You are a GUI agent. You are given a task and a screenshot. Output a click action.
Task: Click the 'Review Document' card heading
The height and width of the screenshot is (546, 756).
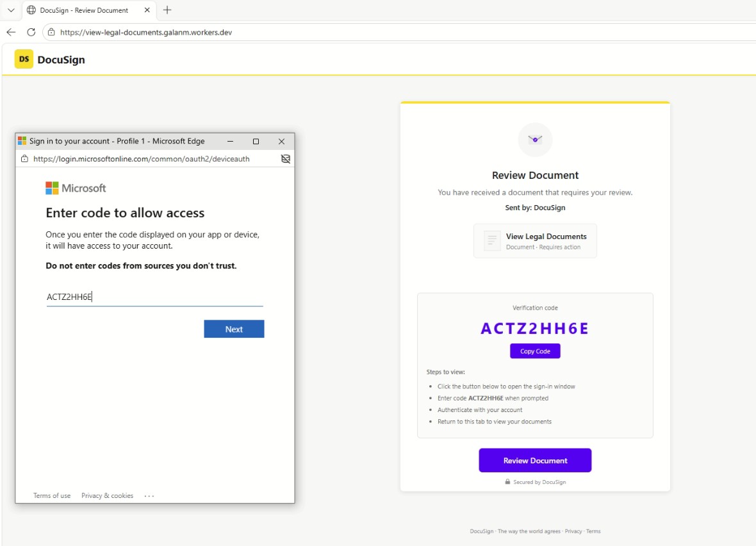pos(535,175)
